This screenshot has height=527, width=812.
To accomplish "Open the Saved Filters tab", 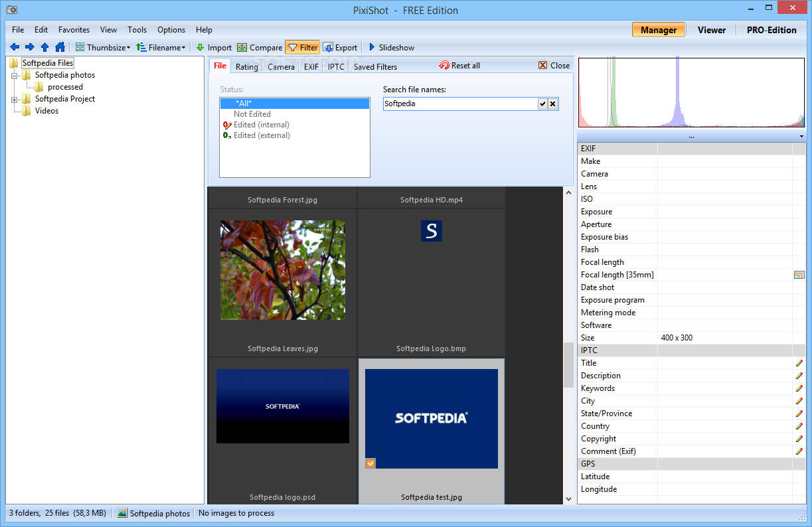I will tap(375, 66).
